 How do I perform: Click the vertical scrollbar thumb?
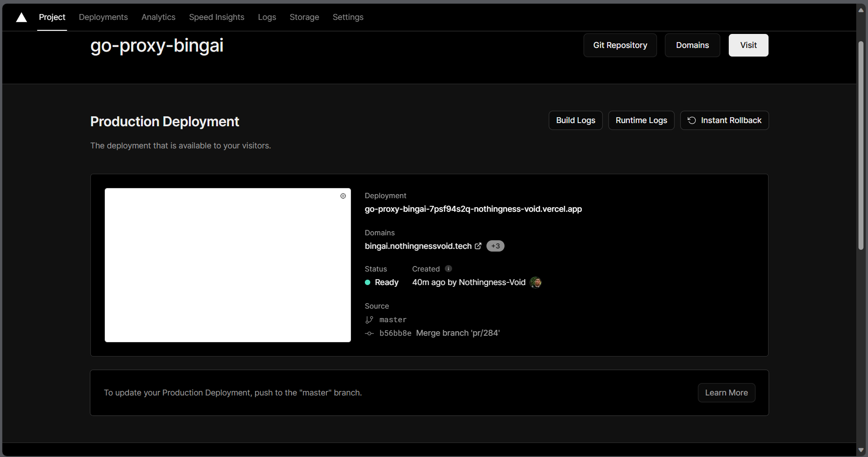pos(861,145)
